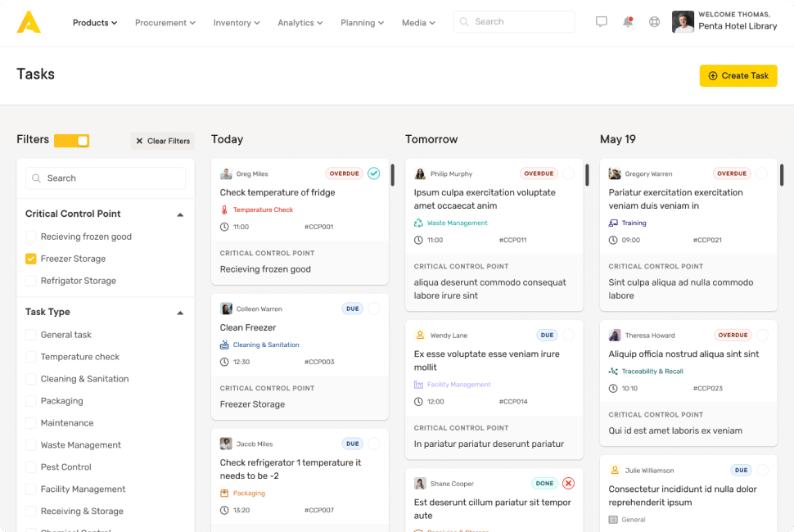The width and height of the screenshot is (794, 532).
Task: Check the Pest Control checkbox
Action: coord(31,467)
